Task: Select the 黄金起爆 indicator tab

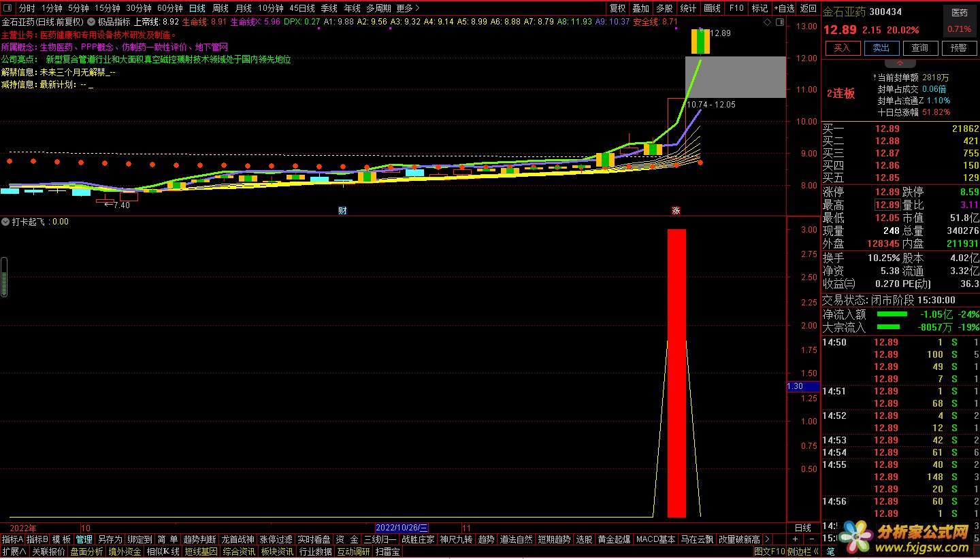Action: click(614, 539)
